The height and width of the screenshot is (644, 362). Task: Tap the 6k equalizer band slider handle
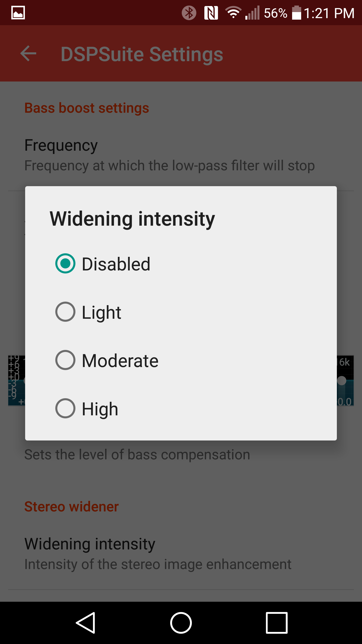point(342,380)
